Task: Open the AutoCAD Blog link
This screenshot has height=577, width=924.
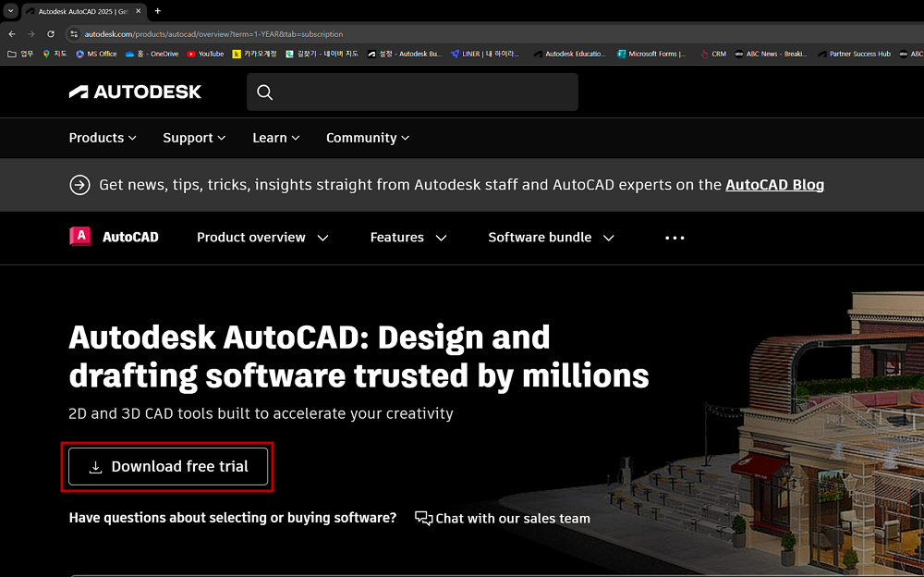Action: [774, 185]
